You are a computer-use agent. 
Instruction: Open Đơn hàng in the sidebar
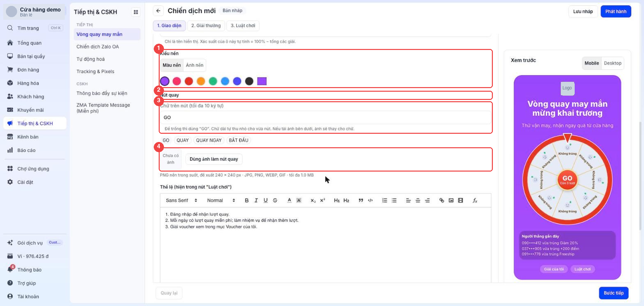coord(35,70)
